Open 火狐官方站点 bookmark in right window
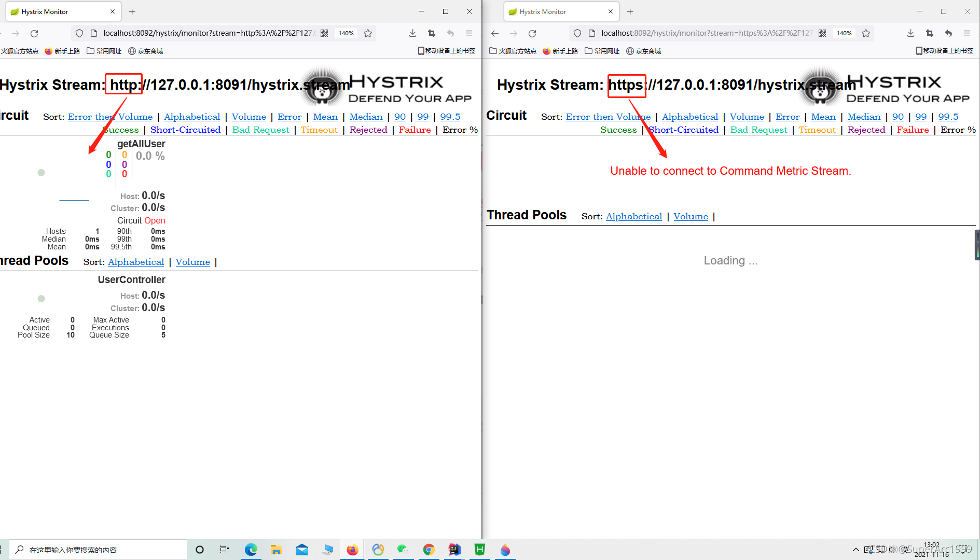 (513, 51)
